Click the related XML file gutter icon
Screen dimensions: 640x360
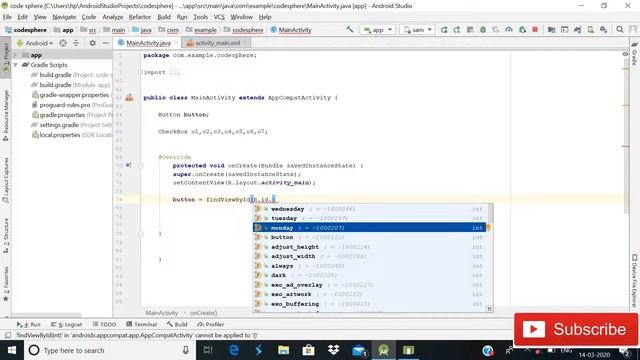[129, 98]
